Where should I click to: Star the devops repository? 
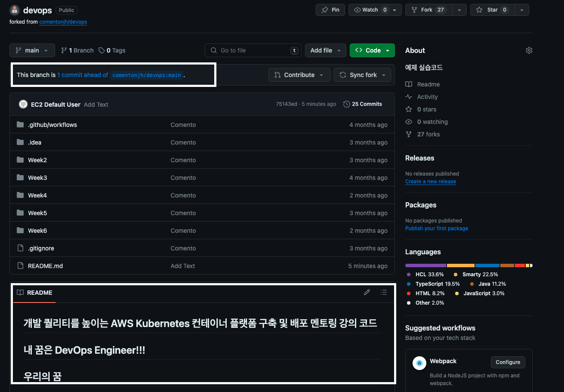493,10
